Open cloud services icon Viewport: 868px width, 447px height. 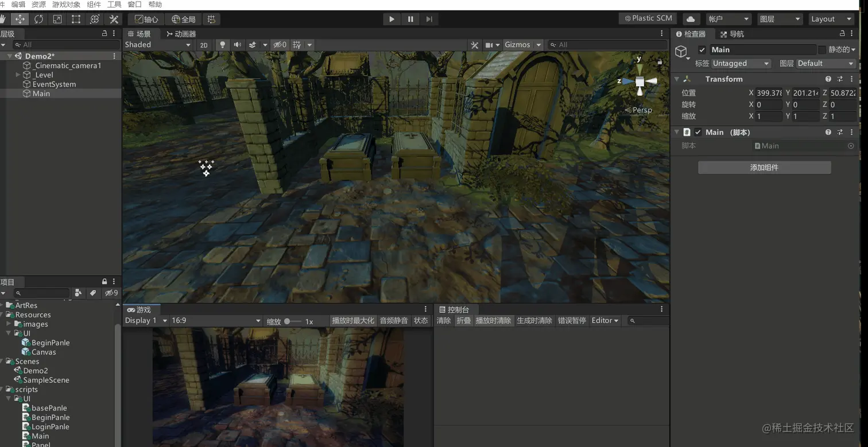click(x=691, y=19)
